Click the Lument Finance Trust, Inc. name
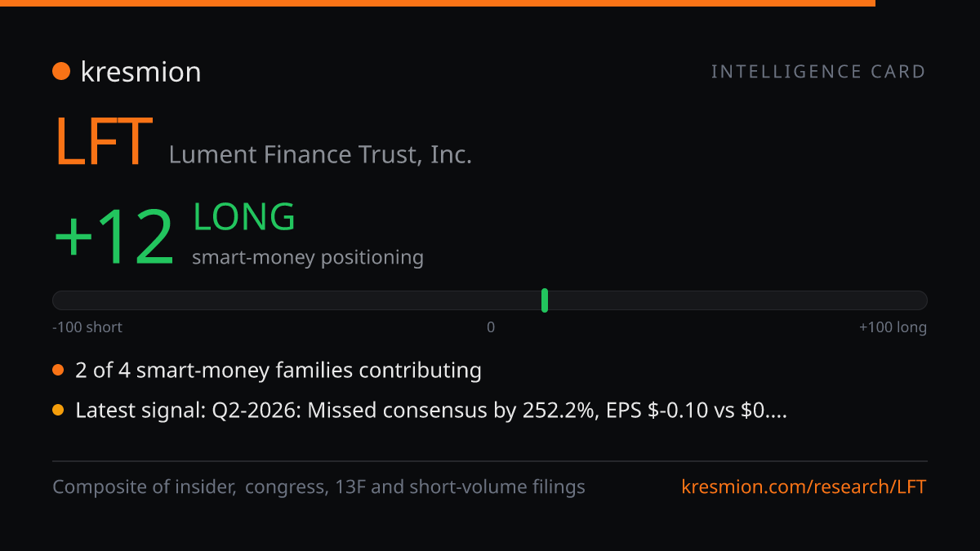 tap(320, 154)
